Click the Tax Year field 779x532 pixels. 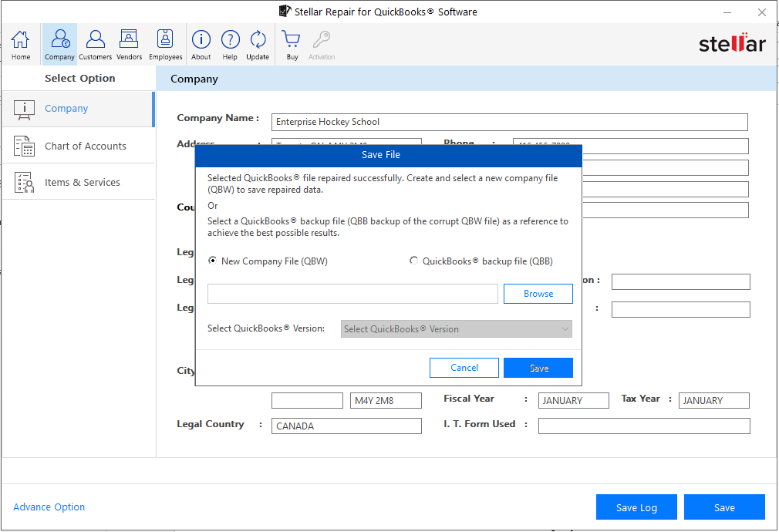click(x=714, y=401)
